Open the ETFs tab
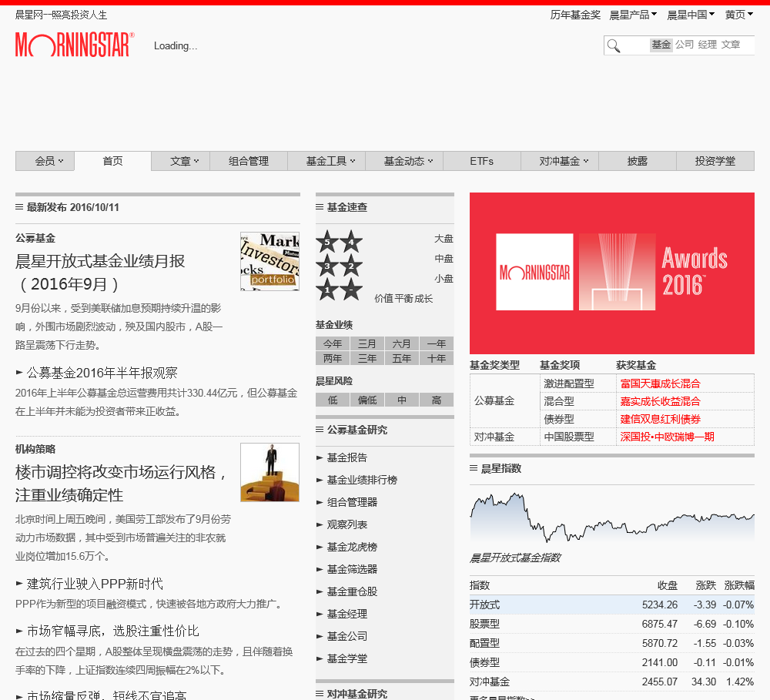Screen dimensions: 770x700 pos(482,161)
